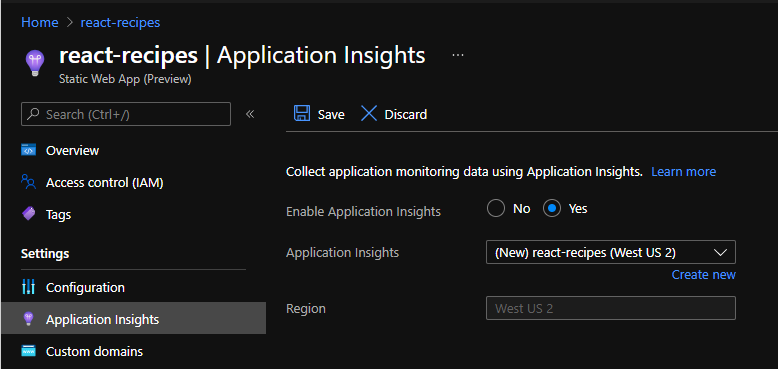The width and height of the screenshot is (778, 369).
Task: Click Static Web App (Preview) subtitle
Action: tap(125, 79)
